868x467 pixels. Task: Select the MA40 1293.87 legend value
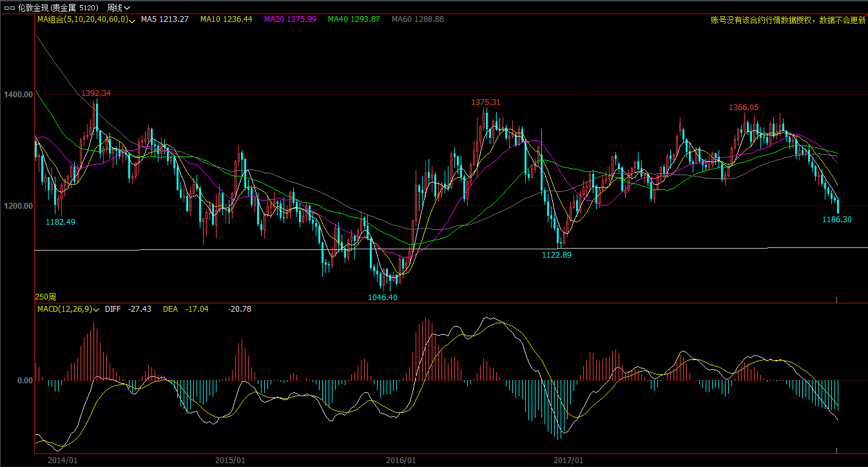tap(354, 19)
